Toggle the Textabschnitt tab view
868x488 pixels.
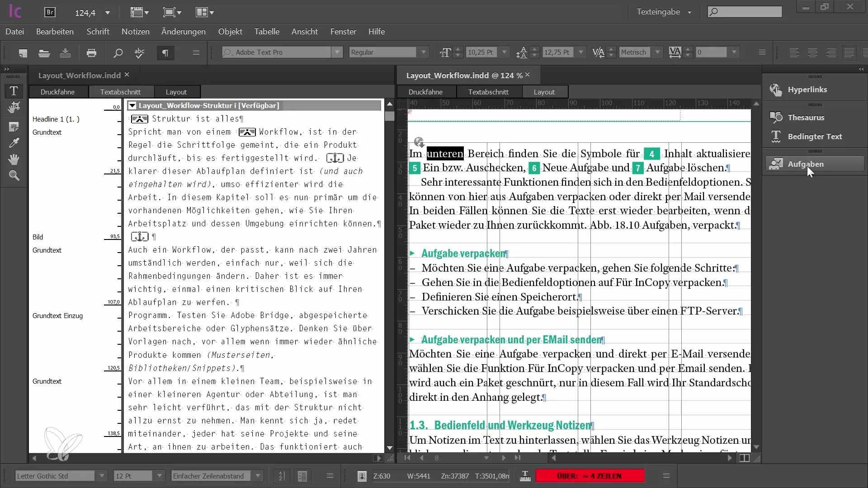120,92
